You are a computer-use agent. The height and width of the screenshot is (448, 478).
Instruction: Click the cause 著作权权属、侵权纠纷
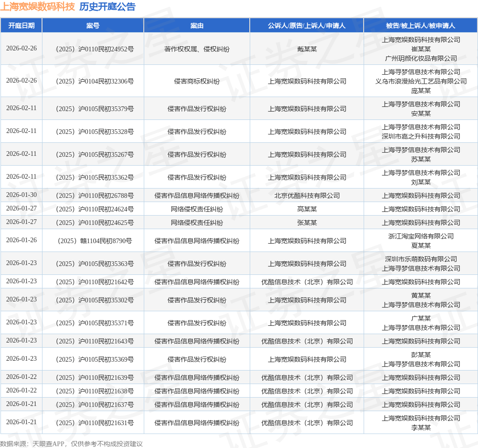pyautogui.click(x=197, y=49)
